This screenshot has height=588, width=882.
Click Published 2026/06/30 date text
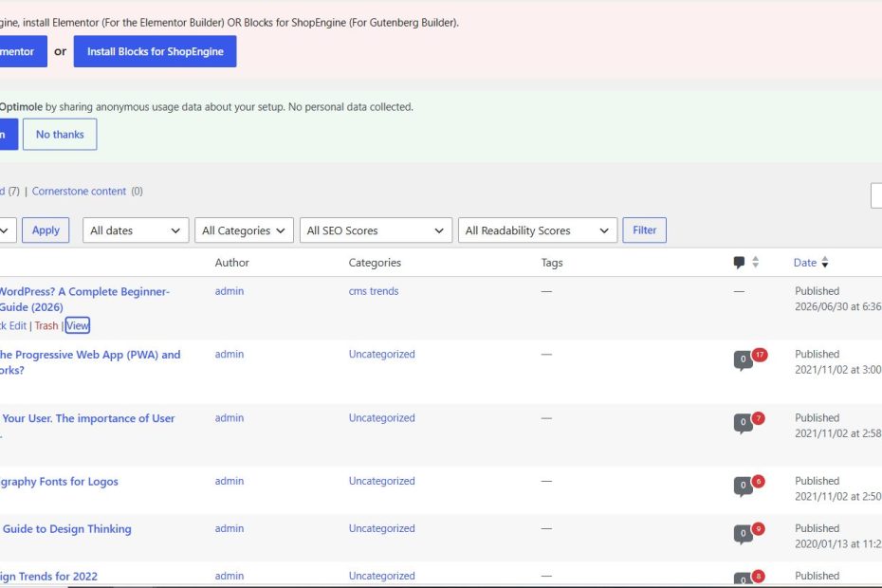click(838, 299)
